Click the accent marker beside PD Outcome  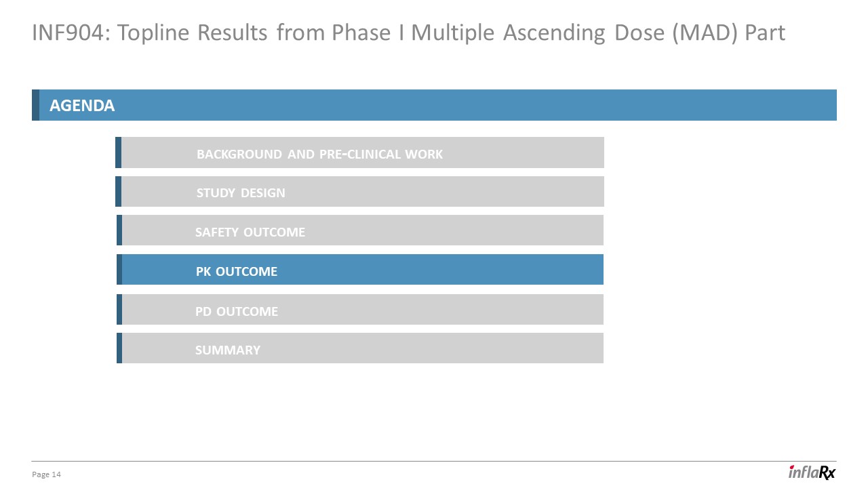pos(119,309)
